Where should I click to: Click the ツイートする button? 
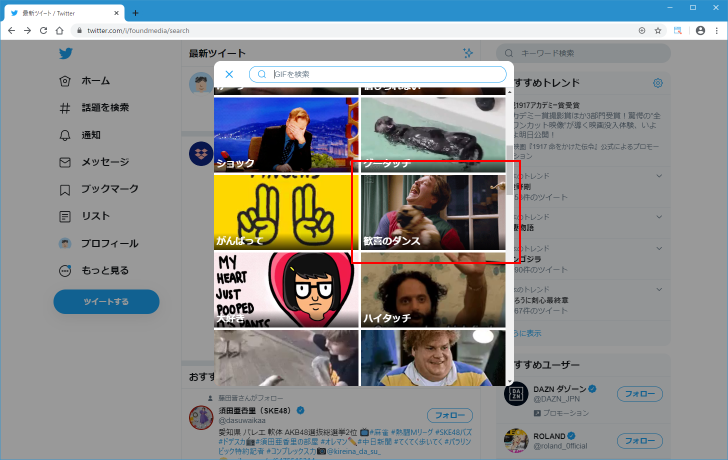106,302
